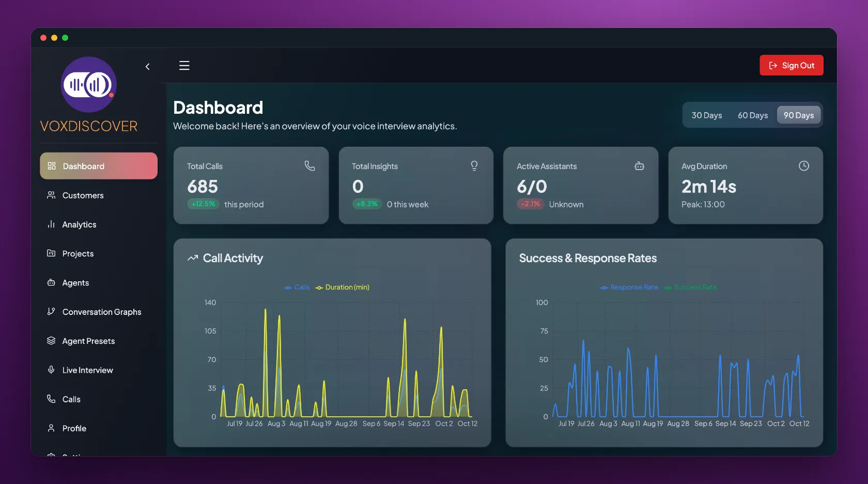Click the Sign Out button

click(x=792, y=65)
